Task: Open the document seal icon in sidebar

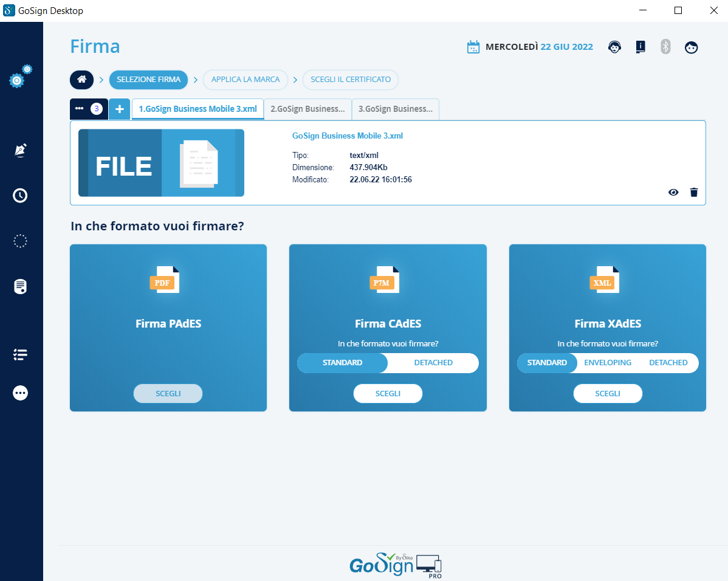Action: click(x=20, y=287)
